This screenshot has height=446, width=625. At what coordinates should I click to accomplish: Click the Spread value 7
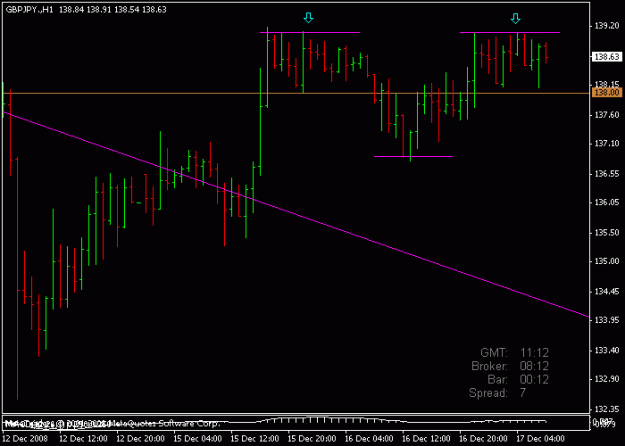523,393
